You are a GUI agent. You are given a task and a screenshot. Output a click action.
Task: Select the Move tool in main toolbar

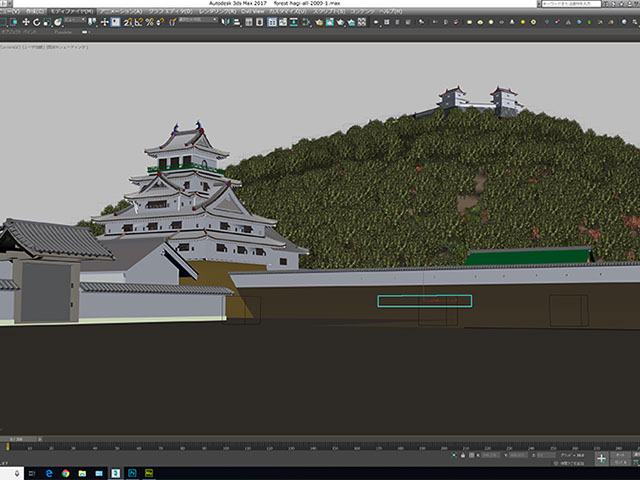pos(26,22)
